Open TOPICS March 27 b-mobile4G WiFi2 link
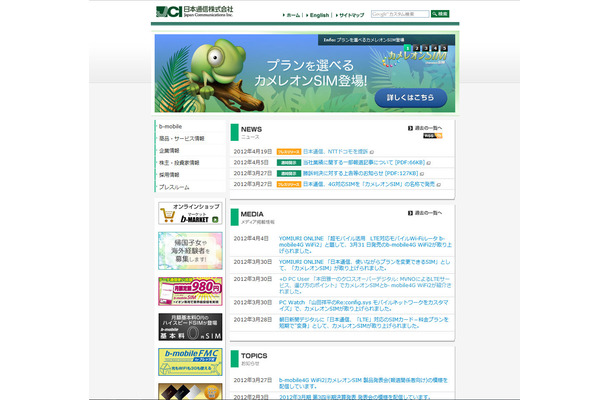Screen dimensions: 610x400 (363, 383)
